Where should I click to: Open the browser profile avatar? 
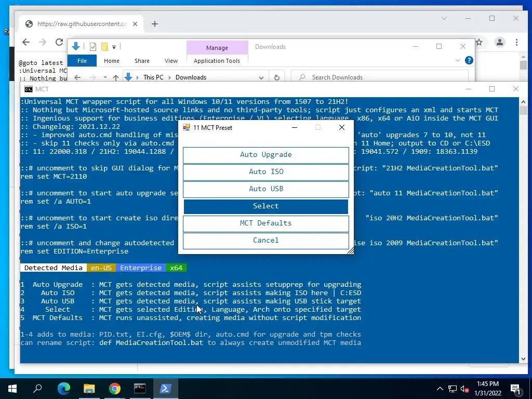click(499, 42)
